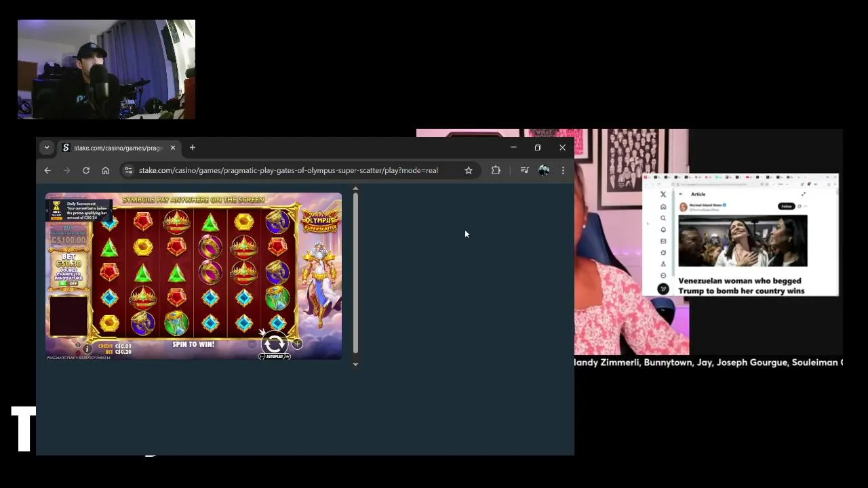Screen dimensions: 868x488
Task: Open Notifications bell in the X sidebar
Action: click(x=663, y=230)
